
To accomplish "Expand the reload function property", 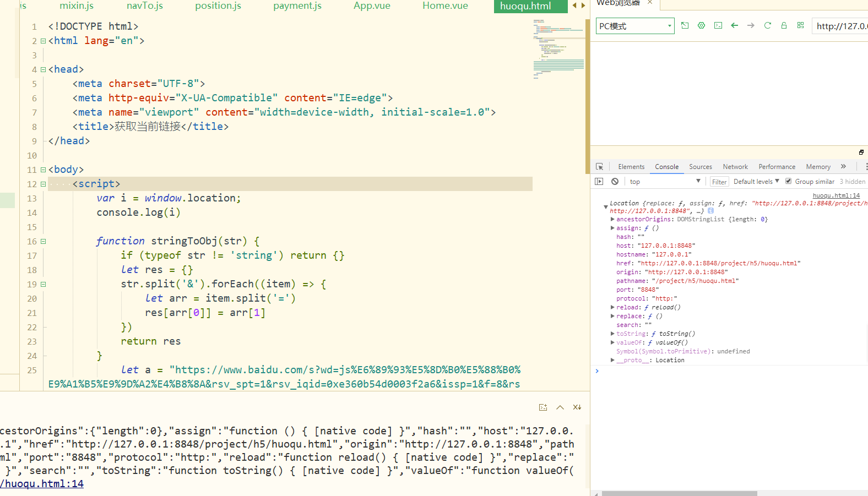I will point(612,307).
